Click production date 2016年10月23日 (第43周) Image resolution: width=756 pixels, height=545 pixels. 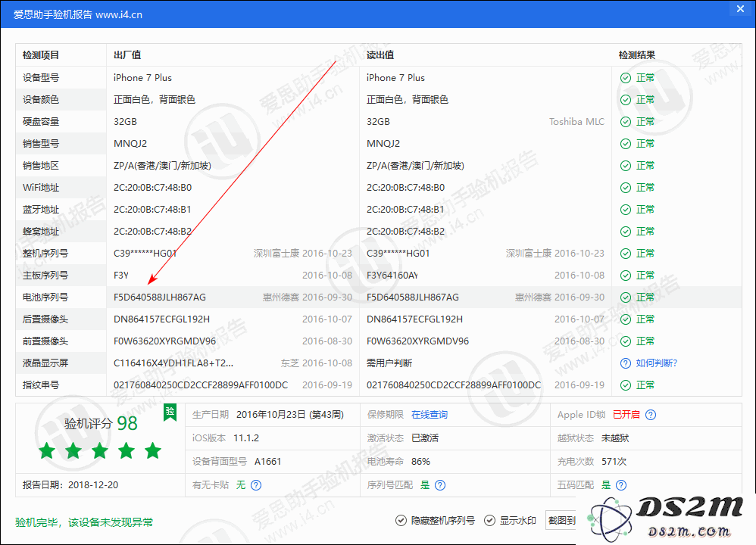(290, 415)
